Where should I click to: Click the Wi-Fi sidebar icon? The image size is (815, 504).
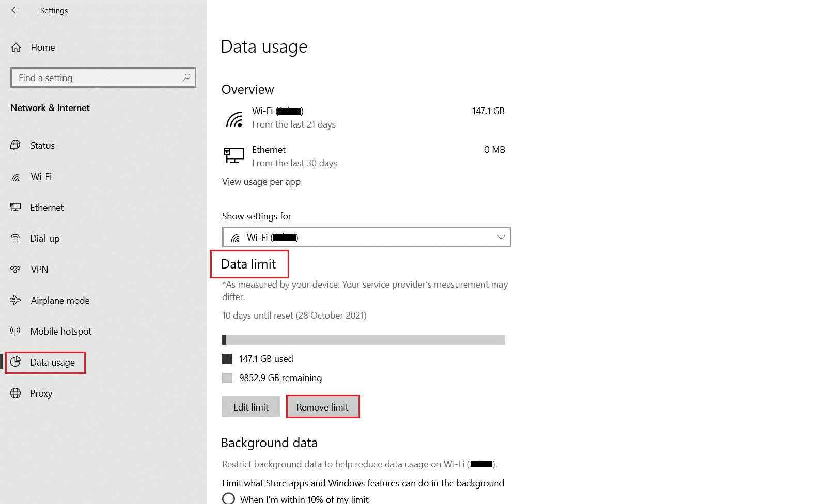[15, 177]
